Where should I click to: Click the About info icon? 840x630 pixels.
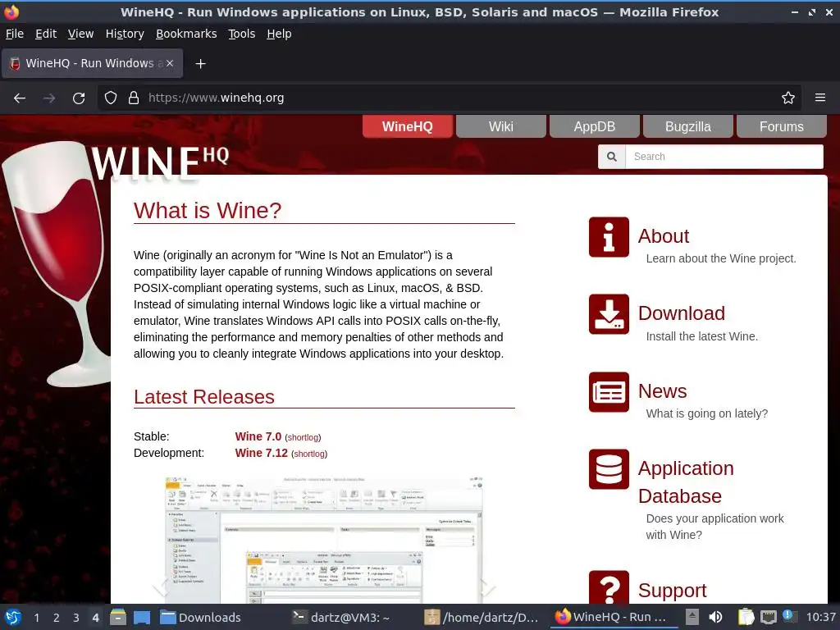(609, 237)
